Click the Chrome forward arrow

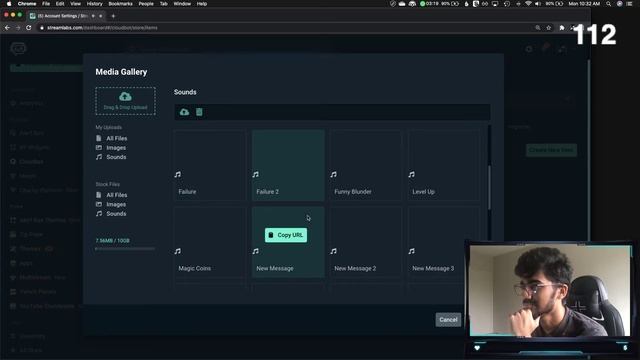pyautogui.click(x=18, y=28)
